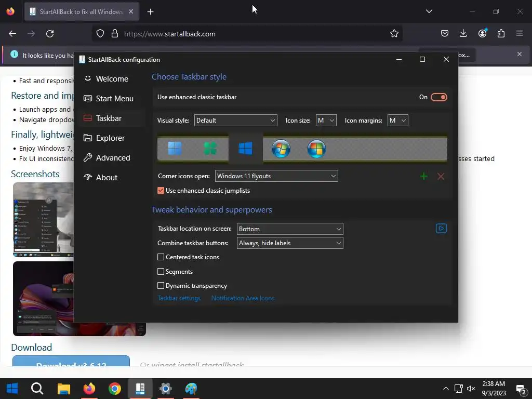The width and height of the screenshot is (532, 399).
Task: Open the Icon margins dropdown
Action: pos(397,121)
